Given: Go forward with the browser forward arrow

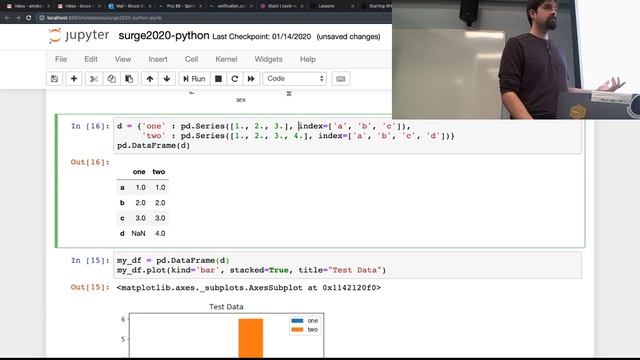Looking at the screenshot, I should pos(18,18).
